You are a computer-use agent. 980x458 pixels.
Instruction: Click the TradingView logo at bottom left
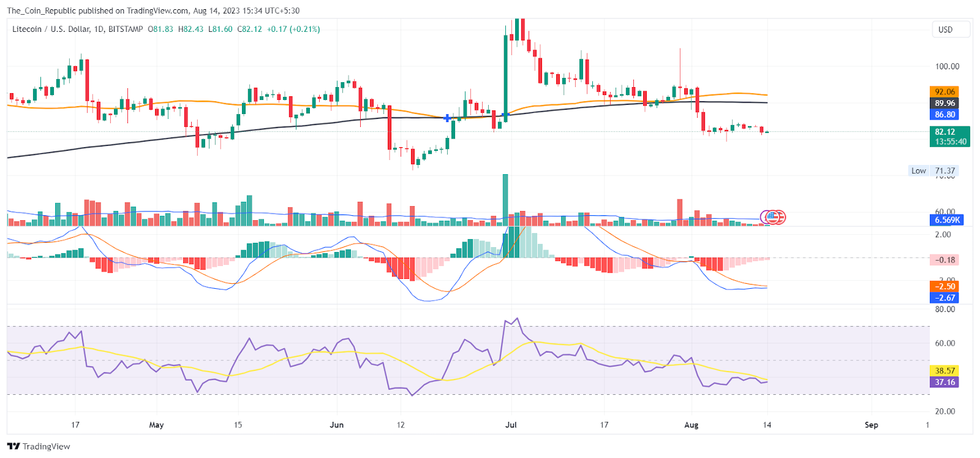tap(39, 446)
